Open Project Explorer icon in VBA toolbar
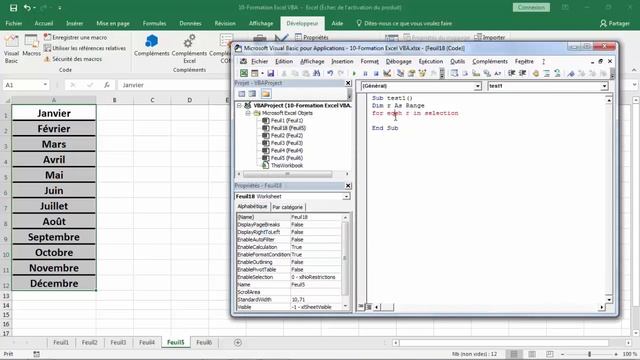This screenshot has width=640, height=360. 400,73
